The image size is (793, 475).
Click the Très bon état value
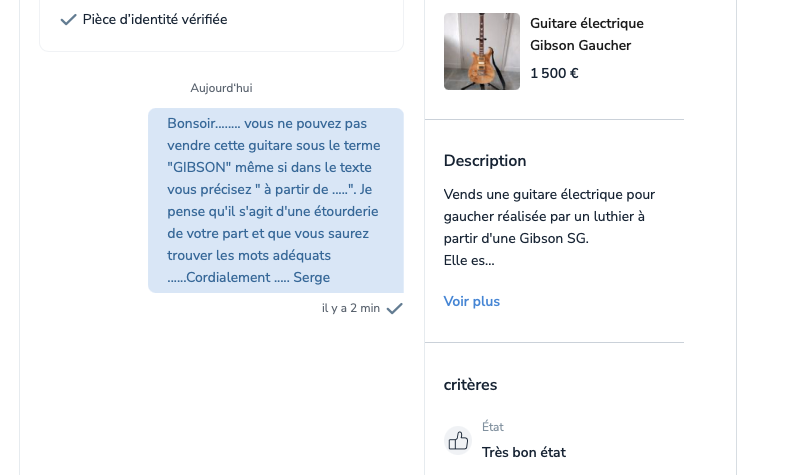click(523, 452)
